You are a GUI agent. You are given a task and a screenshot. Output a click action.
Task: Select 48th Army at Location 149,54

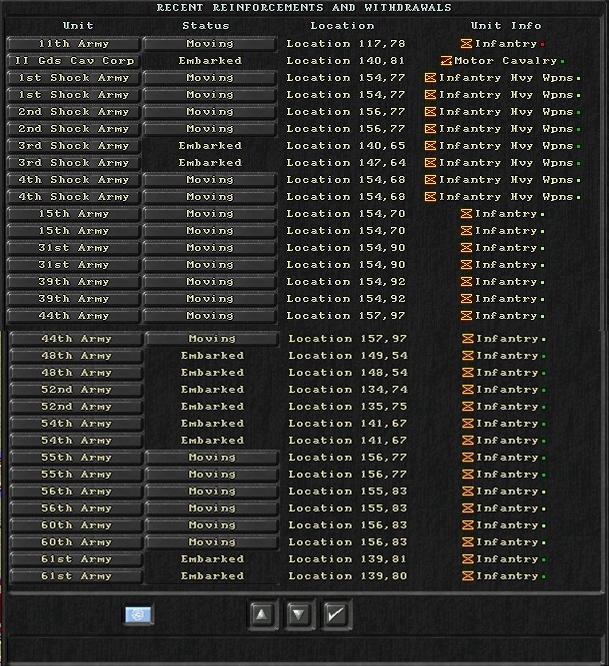(x=76, y=356)
